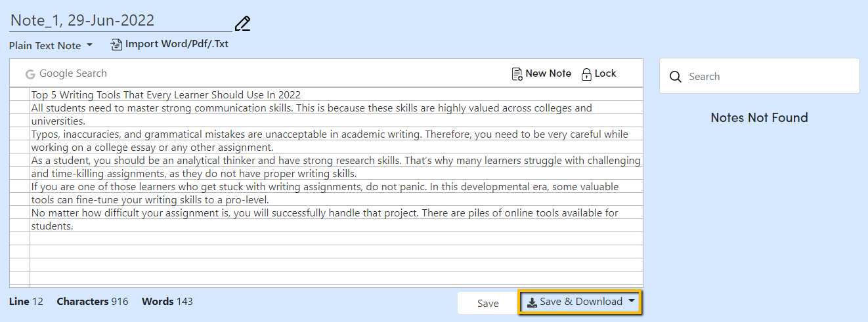Click the note title field Note_1, 29-Jun-2022
This screenshot has width=868, height=322.
click(121, 20)
